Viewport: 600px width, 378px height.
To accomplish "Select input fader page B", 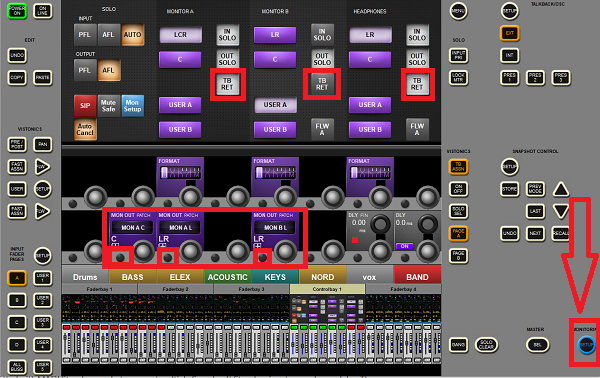I will pos(17,300).
